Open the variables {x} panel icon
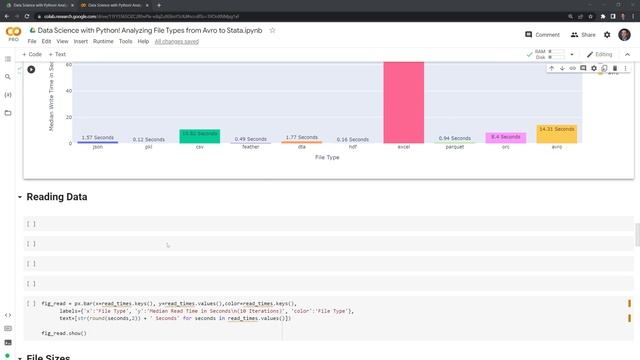 pyautogui.click(x=8, y=95)
